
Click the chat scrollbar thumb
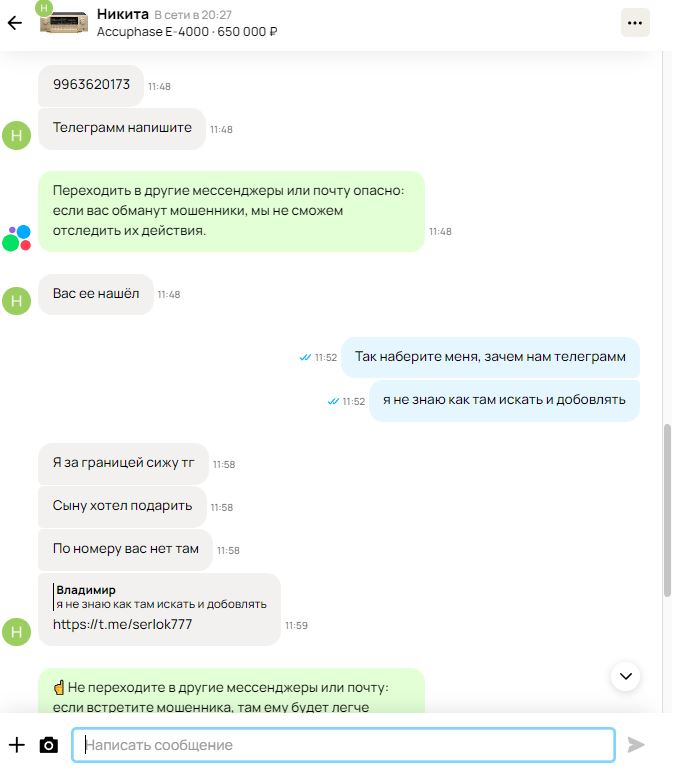(x=667, y=510)
